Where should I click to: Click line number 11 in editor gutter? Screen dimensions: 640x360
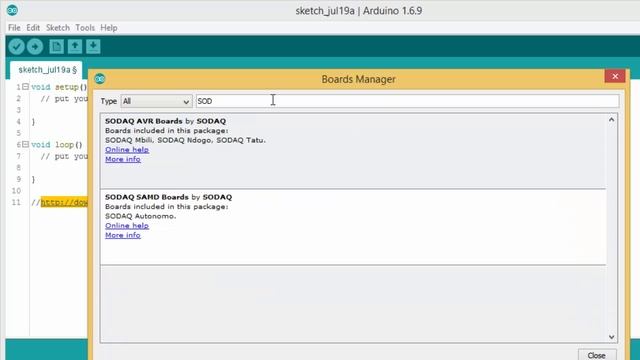coord(16,202)
